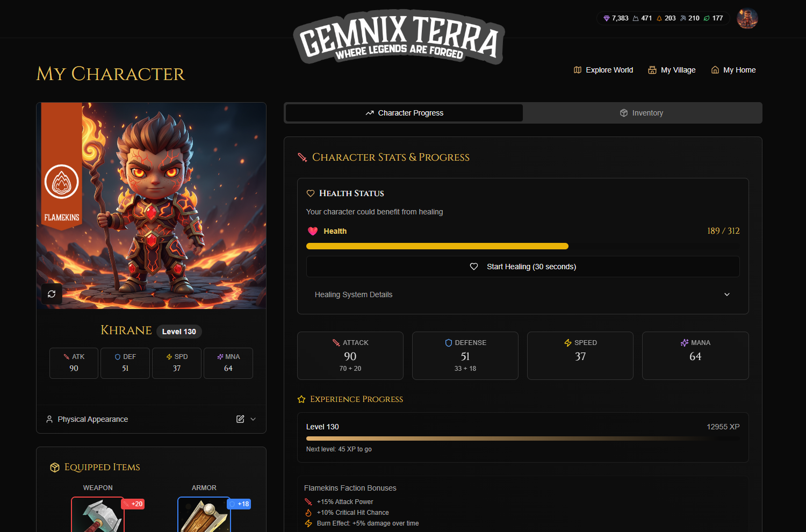Expand the Physical Appearance chevron

pyautogui.click(x=253, y=419)
